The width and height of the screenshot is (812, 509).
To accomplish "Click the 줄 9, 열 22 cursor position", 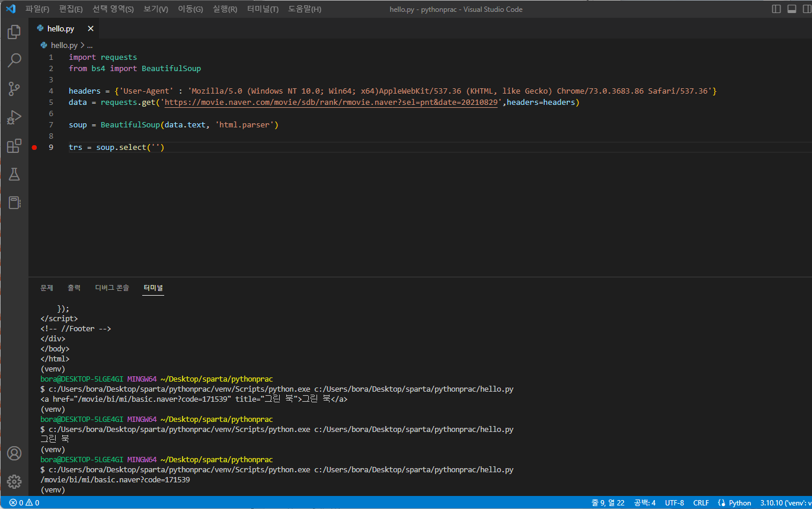I will (608, 503).
